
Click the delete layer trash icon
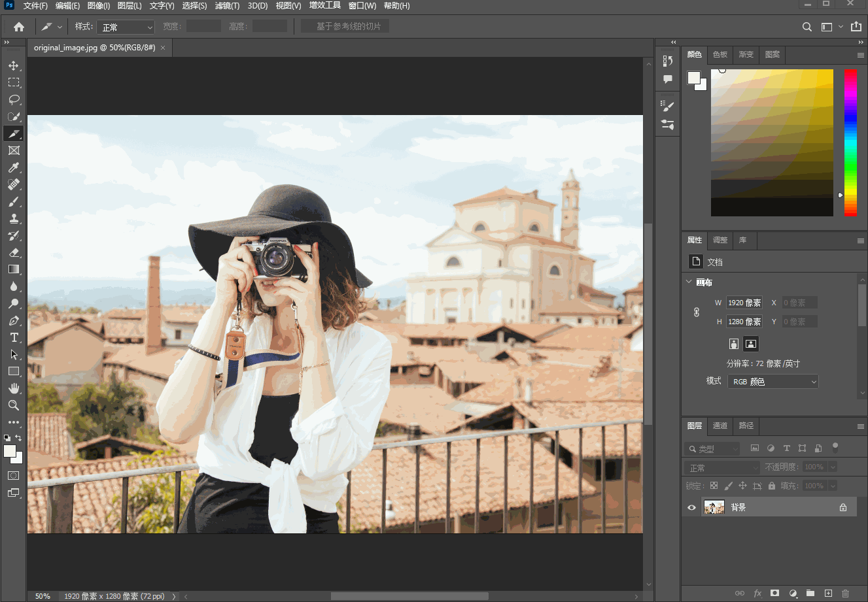(845, 593)
